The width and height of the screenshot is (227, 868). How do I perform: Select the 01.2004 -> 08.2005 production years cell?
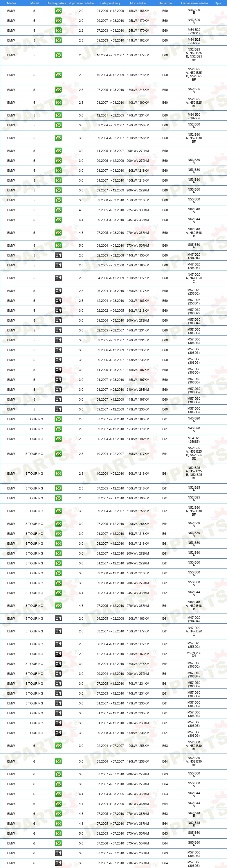click(110, 794)
